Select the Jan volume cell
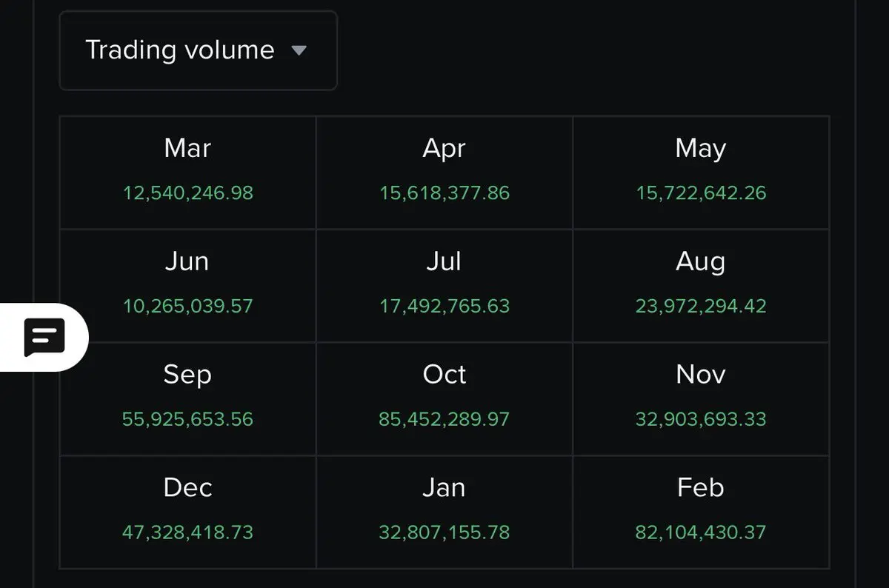This screenshot has width=889, height=588. pos(444,512)
